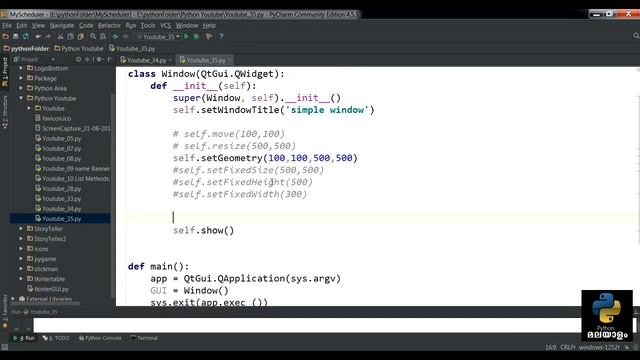
Task: Open the Tools menu
Action: pyautogui.click(x=148, y=25)
